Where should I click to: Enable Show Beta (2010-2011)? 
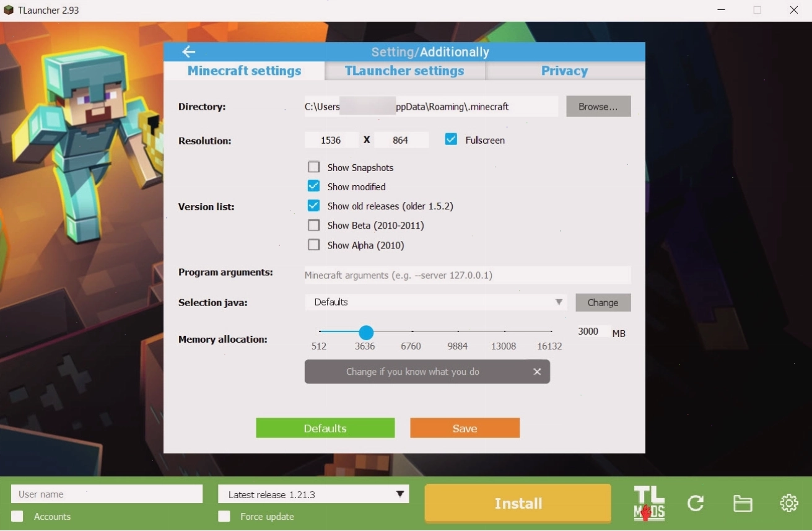pos(314,226)
